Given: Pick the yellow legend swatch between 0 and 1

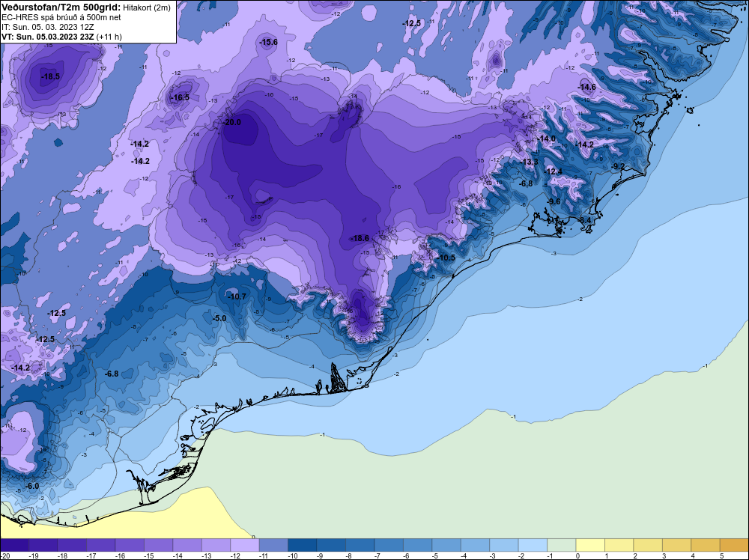Looking at the screenshot, I should [x=590, y=545].
